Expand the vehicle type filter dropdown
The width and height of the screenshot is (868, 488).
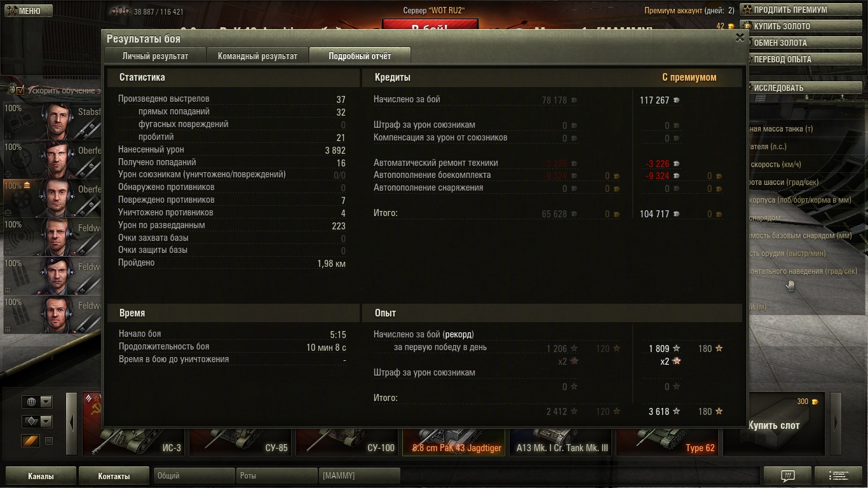37,421
